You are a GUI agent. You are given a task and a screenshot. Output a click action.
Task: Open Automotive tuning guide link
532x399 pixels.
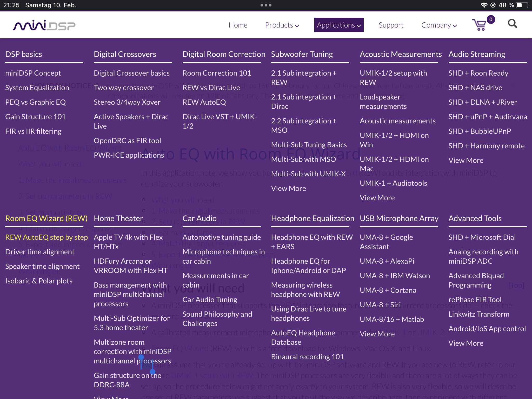pyautogui.click(x=222, y=237)
